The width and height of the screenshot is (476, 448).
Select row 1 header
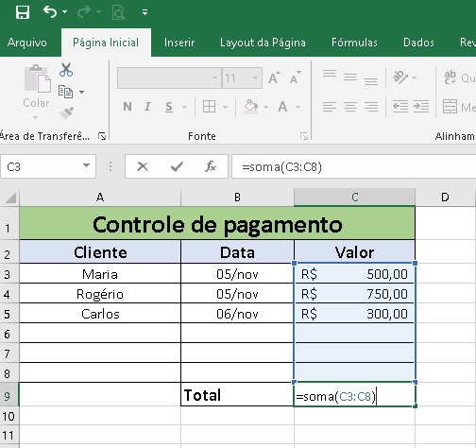tap(9, 223)
